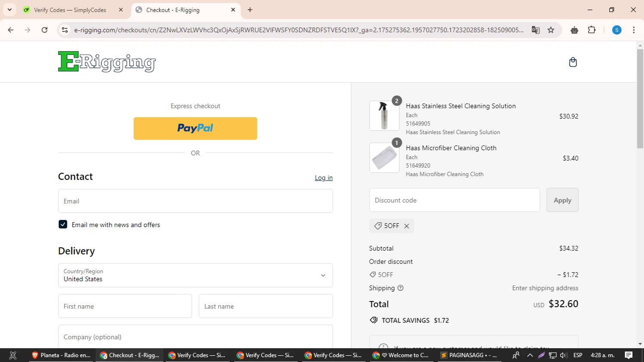Open the taskbar notifications icon
This screenshot has height=362, width=644.
(629, 355)
